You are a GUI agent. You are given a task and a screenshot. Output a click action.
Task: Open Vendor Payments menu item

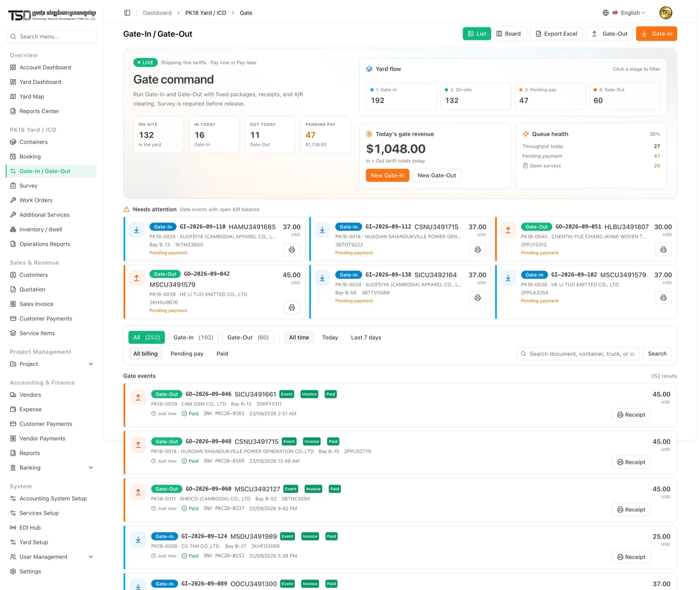(x=51, y=438)
